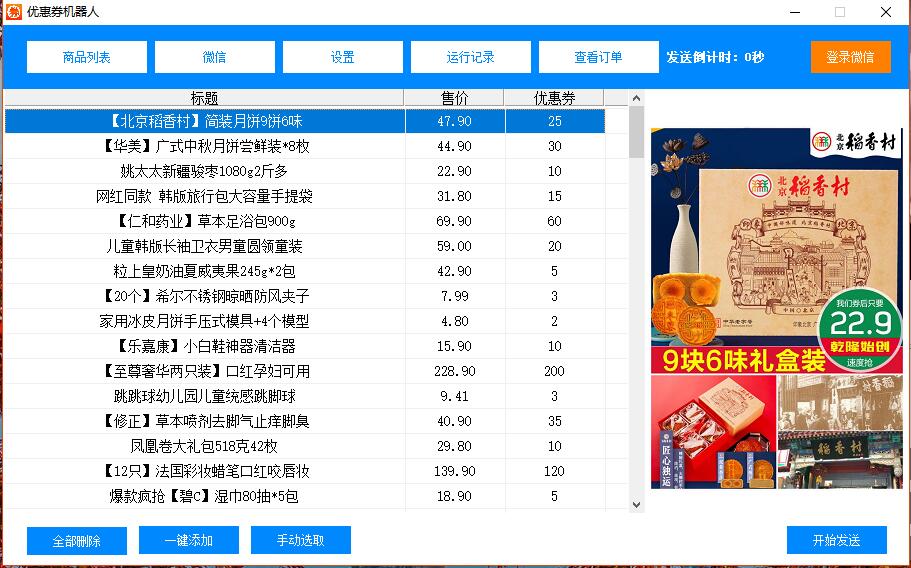The image size is (911, 568).
Task: Click price cell 42.90
Action: 455,271
